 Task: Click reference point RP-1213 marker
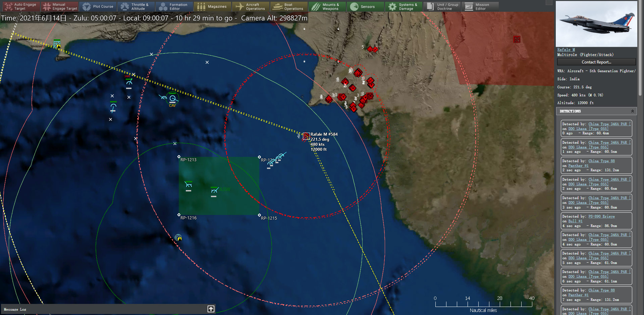(179, 157)
